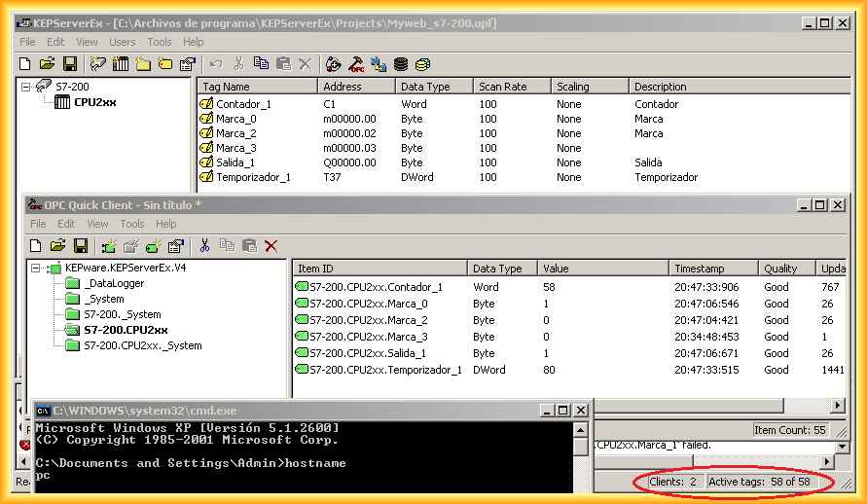Open the Tools menu in OPC Quick Client
This screenshot has height=504, width=867.
tap(132, 224)
